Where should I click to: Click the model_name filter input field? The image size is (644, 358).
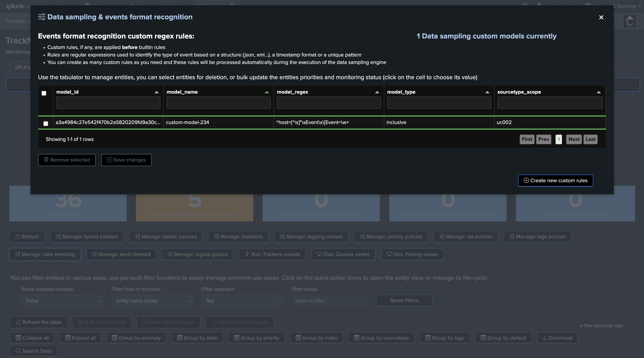click(218, 103)
